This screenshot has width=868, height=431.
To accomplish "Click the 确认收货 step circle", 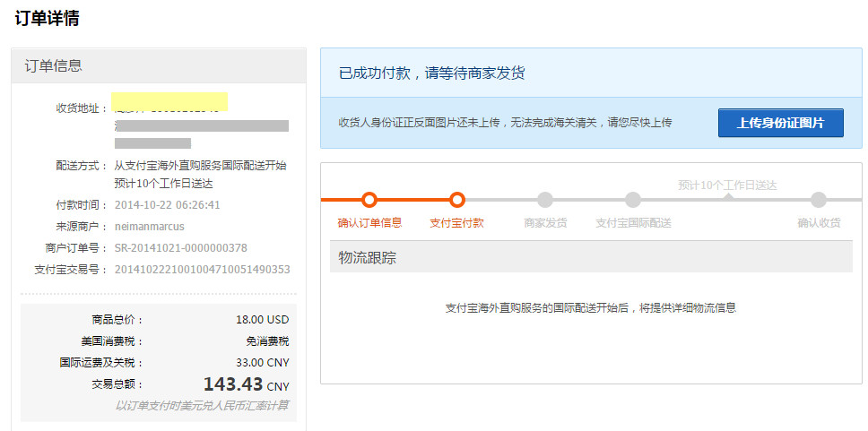I will tap(819, 200).
